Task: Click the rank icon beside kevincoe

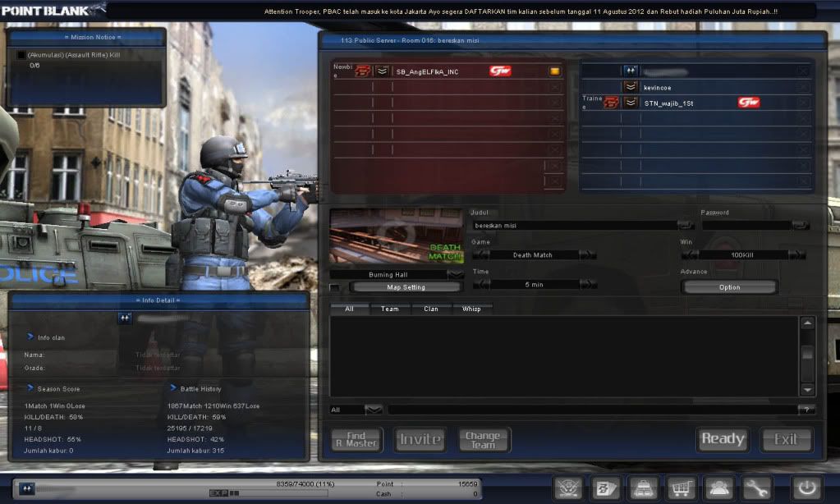Action: pyautogui.click(x=631, y=87)
